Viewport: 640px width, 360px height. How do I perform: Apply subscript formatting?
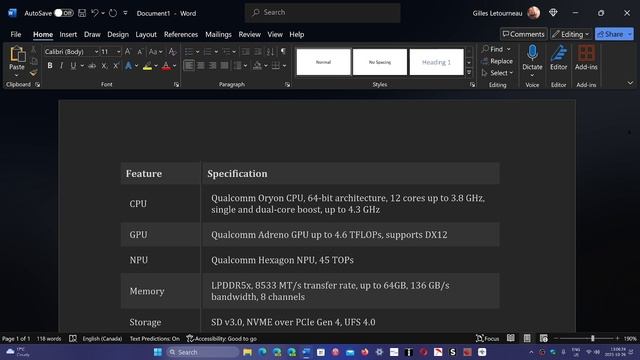pyautogui.click(x=104, y=66)
